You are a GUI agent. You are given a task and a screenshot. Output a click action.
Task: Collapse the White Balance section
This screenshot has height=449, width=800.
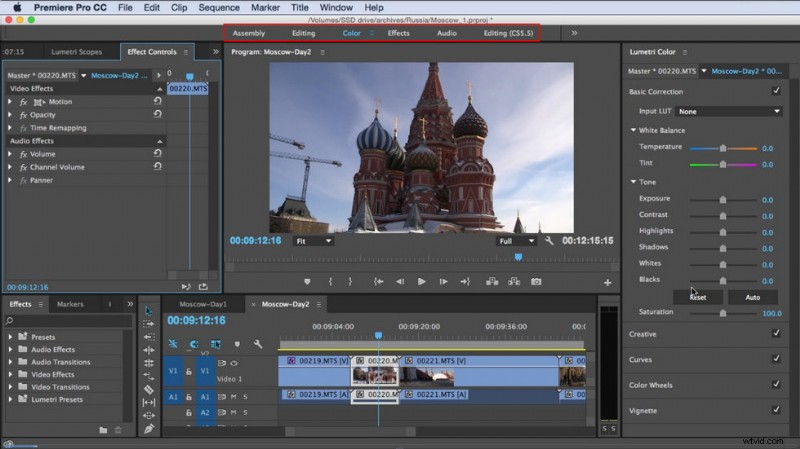point(633,130)
